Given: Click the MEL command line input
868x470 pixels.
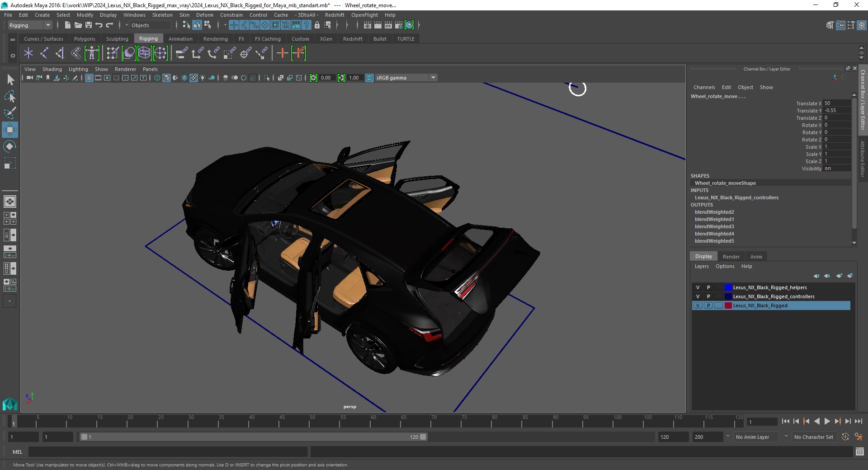Looking at the screenshot, I should (168, 452).
